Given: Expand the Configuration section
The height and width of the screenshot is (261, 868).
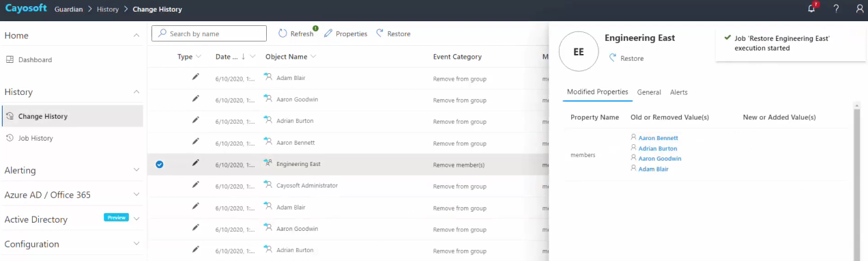Looking at the screenshot, I should tap(136, 244).
